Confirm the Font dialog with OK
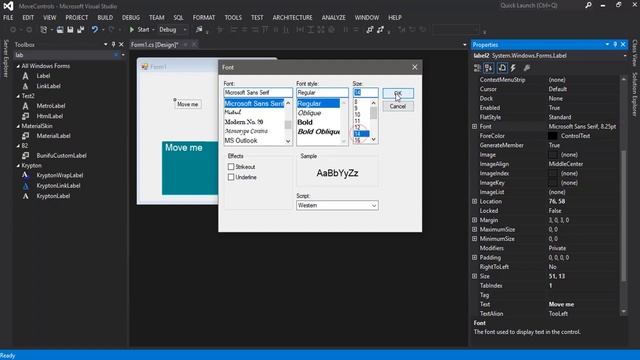Viewport: 640px width, 360px height. pos(398,93)
